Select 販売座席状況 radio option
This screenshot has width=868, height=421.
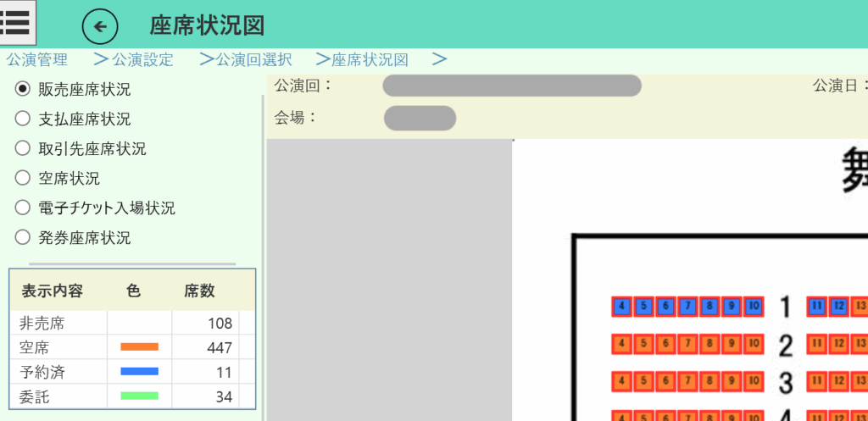click(23, 89)
